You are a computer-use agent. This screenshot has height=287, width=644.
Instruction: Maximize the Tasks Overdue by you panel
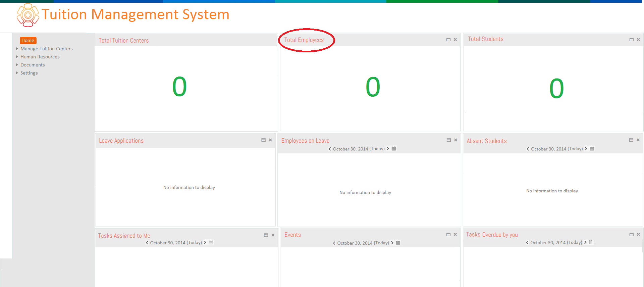point(632,235)
